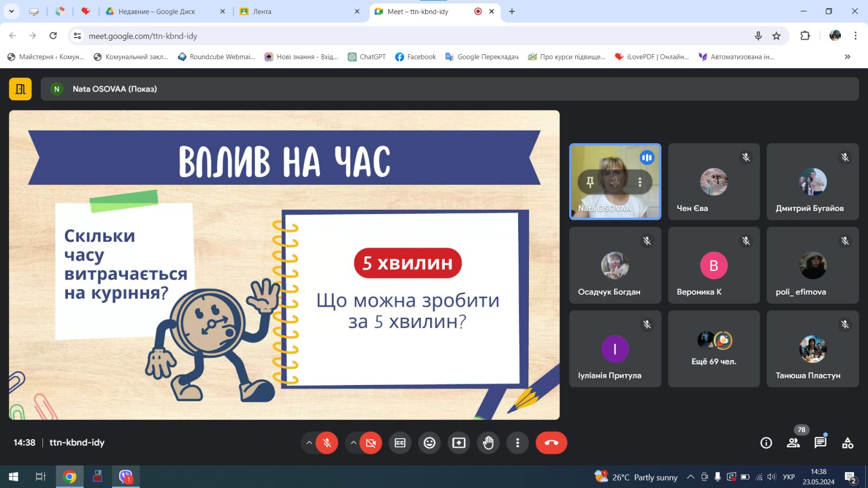Turn on the camera toggle
Screen dimensions: 868x488
coord(371,443)
